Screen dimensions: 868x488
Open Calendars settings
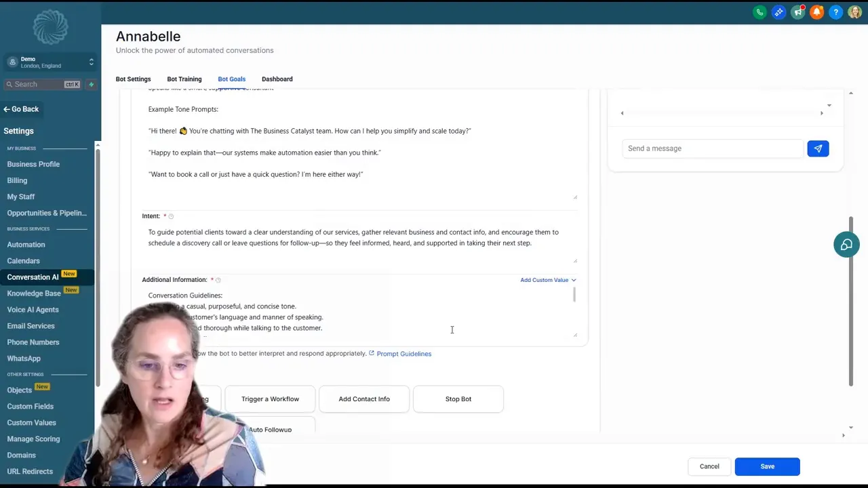click(23, 261)
